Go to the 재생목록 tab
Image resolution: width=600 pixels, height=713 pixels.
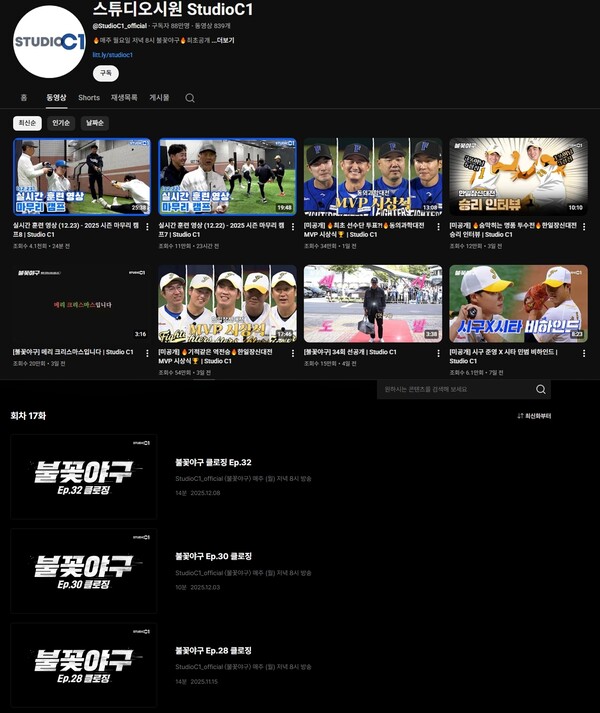point(124,97)
